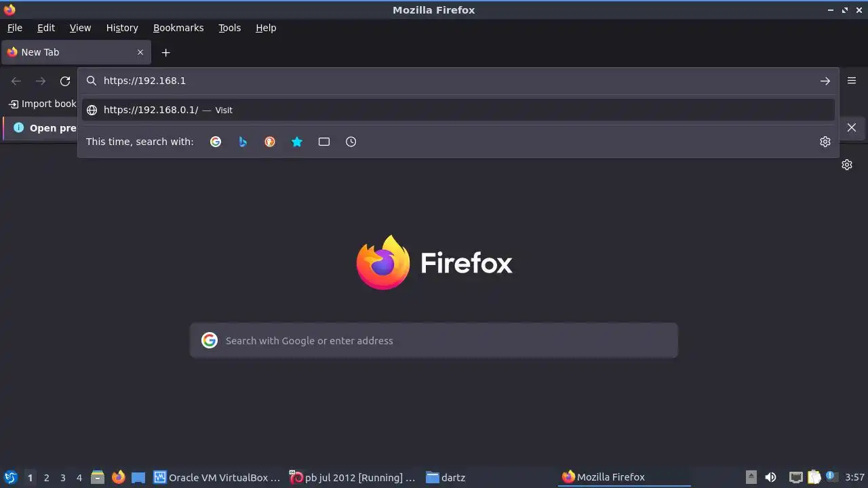Click the 3:57 clock on taskbar
The width and height of the screenshot is (868, 488).
coord(854,477)
